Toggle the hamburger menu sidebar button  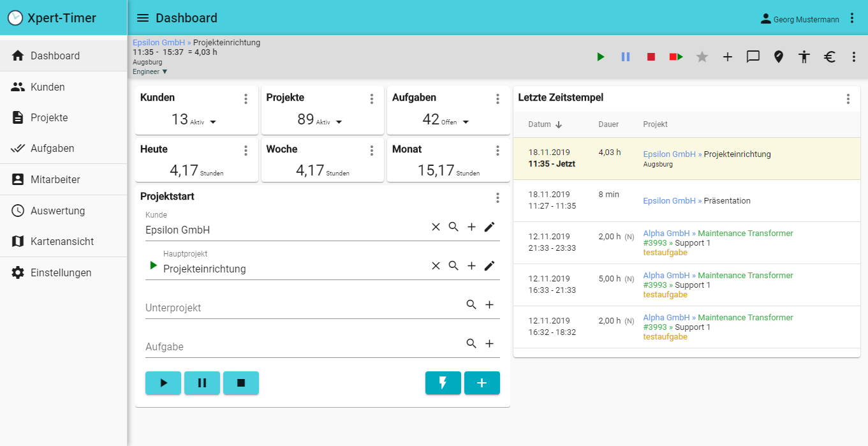(143, 18)
